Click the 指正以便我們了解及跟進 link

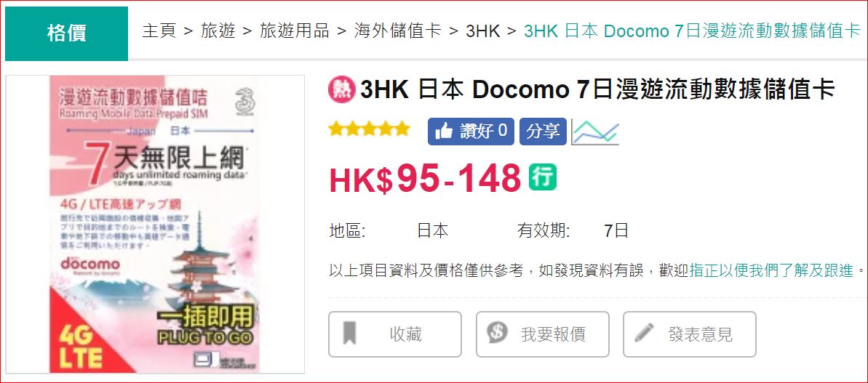click(772, 271)
